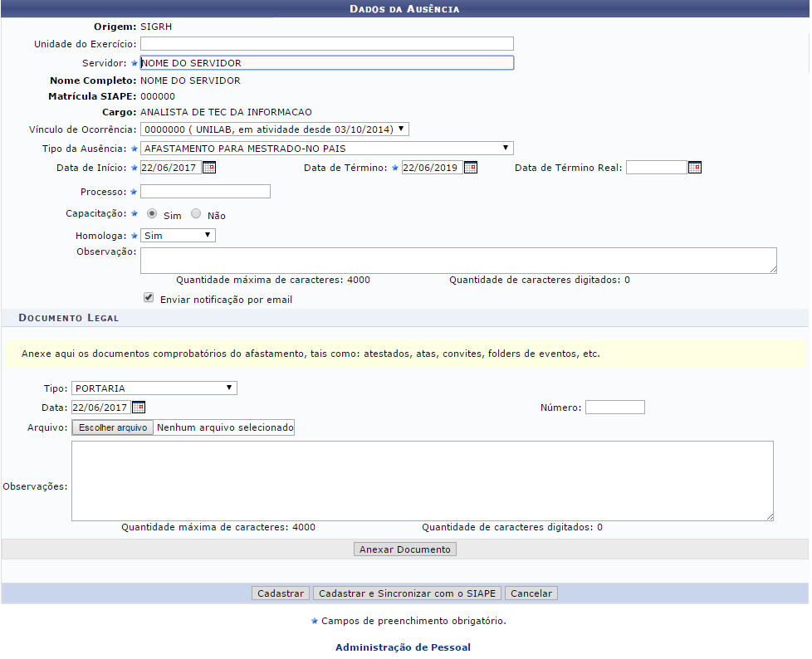The width and height of the screenshot is (812, 659).
Task: Click the Unidade do Exercício field
Action: (x=326, y=44)
